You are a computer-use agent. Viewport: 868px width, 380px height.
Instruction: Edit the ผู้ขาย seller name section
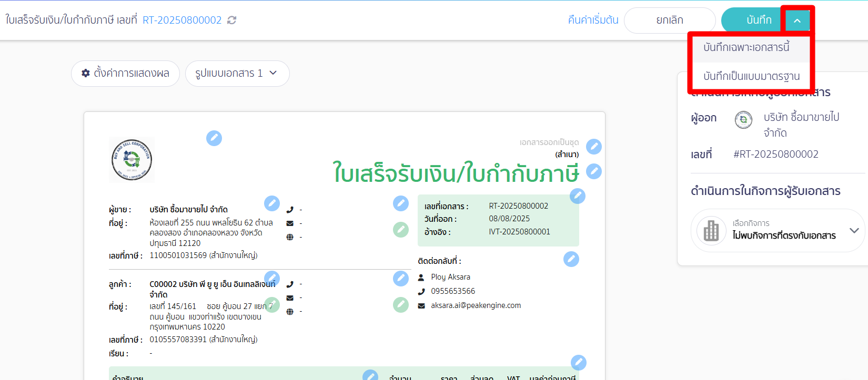coord(272,203)
